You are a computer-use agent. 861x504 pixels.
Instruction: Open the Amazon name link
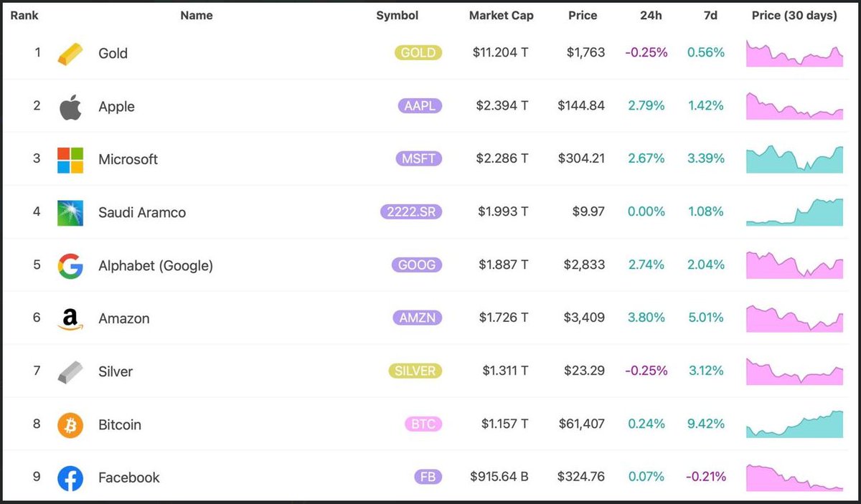(124, 318)
